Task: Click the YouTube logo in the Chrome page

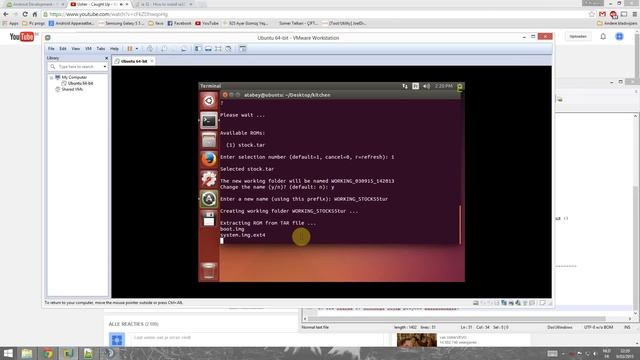Action: [x=22, y=37]
